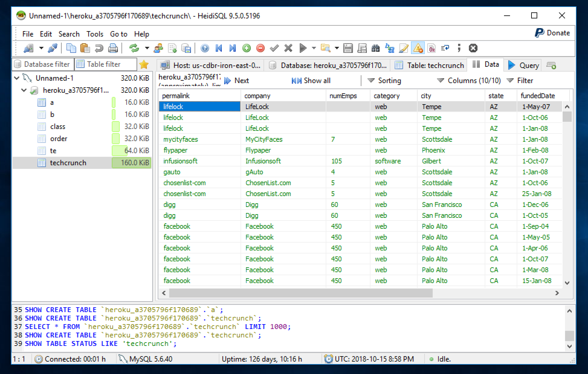Toggle Database filter panel
The image size is (588, 374).
pyautogui.click(x=42, y=65)
